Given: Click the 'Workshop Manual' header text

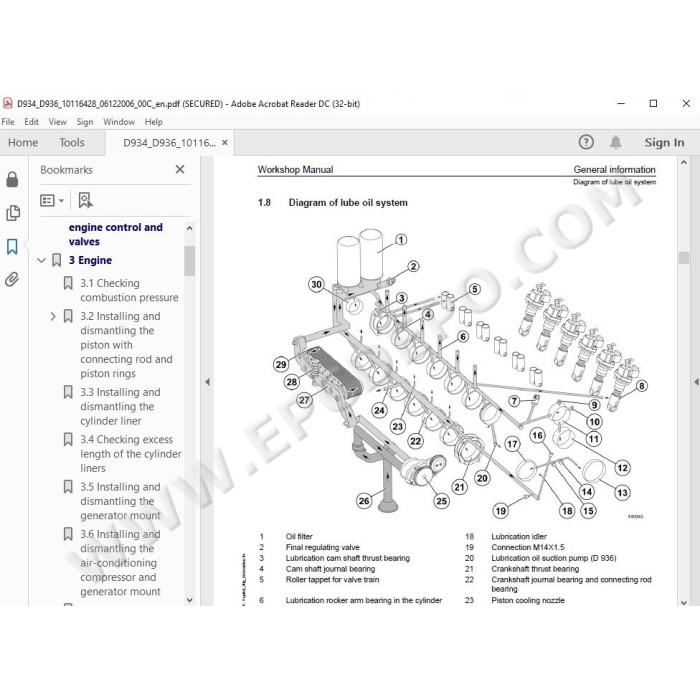Looking at the screenshot, I should (x=295, y=170).
